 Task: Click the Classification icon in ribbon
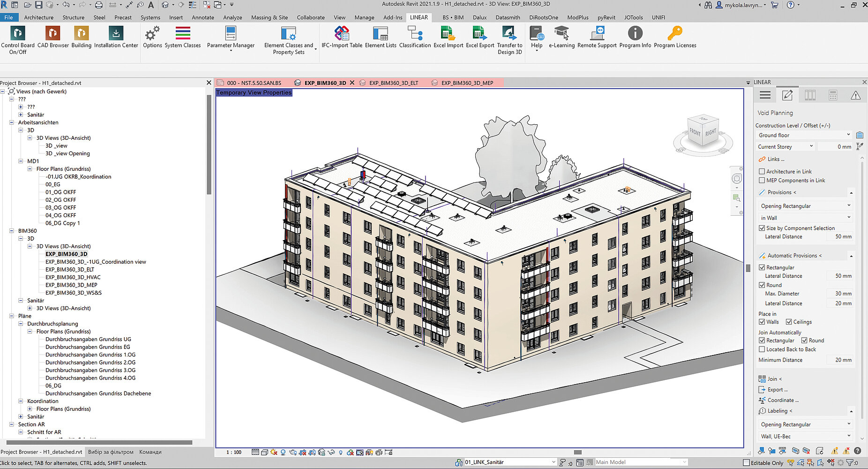(x=415, y=34)
